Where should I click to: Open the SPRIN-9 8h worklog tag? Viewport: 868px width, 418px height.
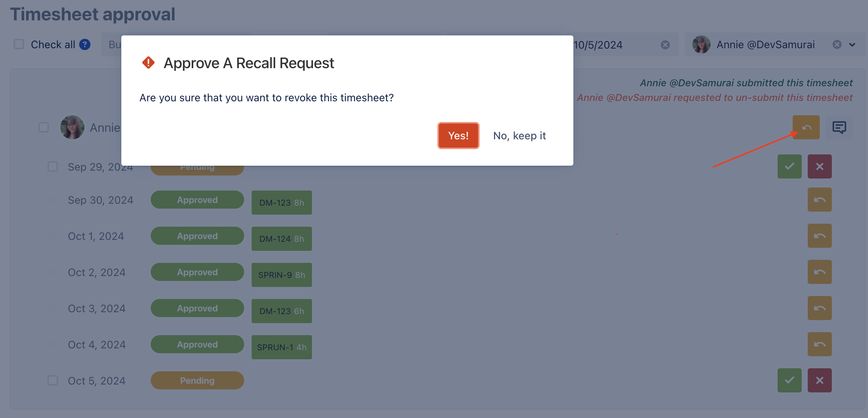[x=282, y=275]
